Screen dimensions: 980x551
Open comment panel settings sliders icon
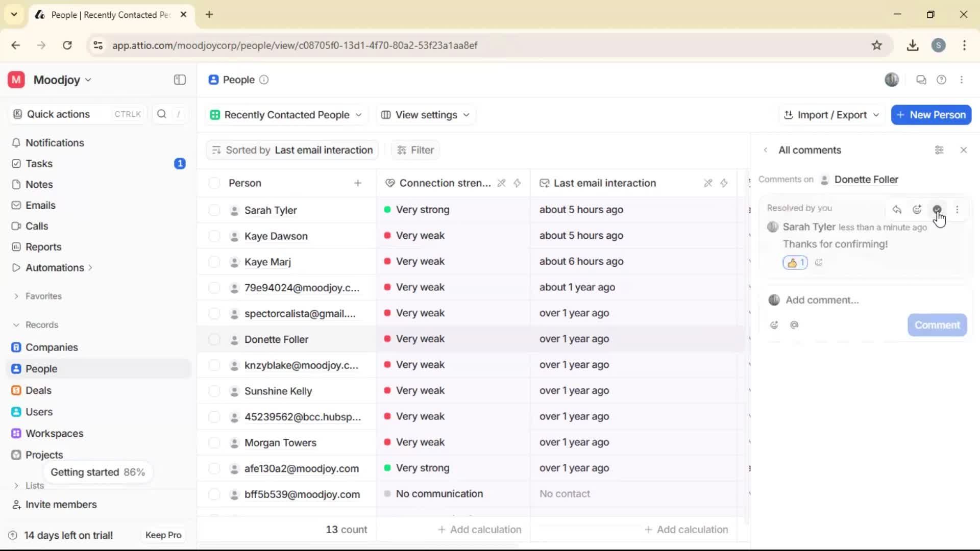coord(940,149)
